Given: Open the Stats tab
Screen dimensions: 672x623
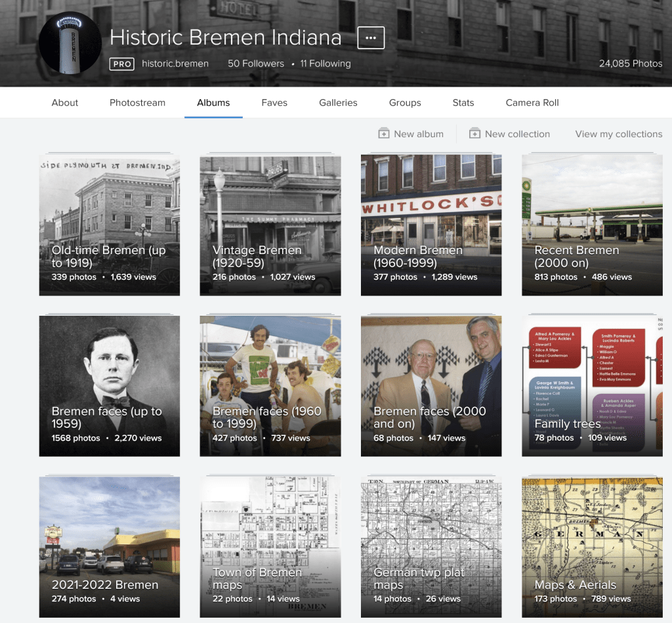Looking at the screenshot, I should pos(463,102).
